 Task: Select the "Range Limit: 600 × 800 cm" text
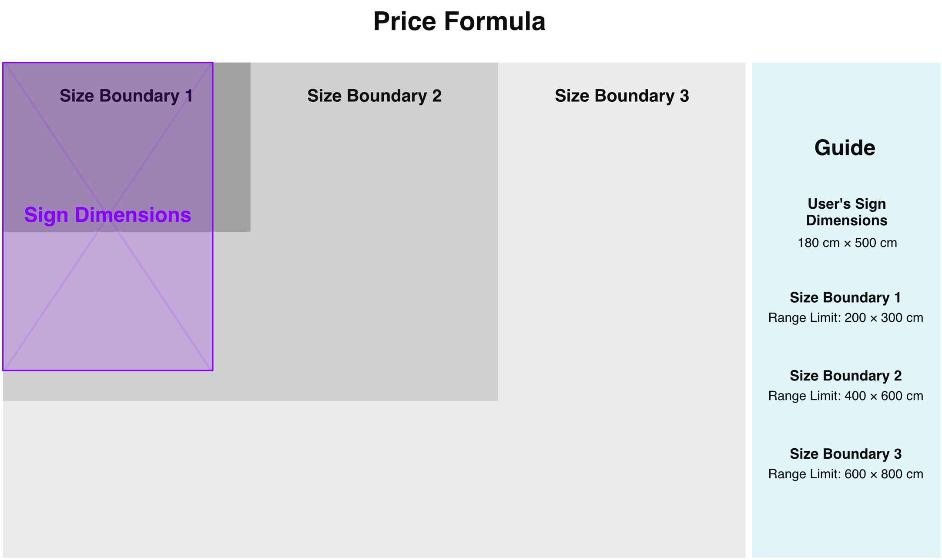(x=845, y=474)
